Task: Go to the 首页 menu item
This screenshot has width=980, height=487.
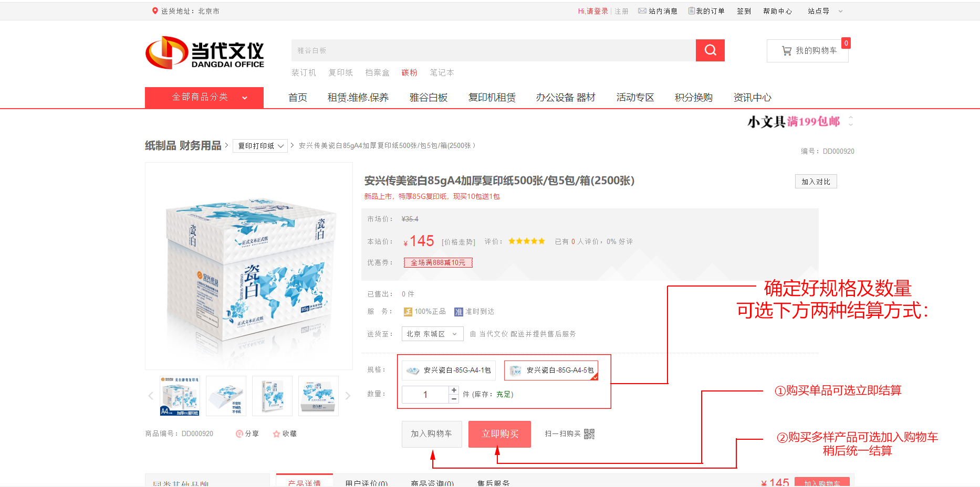Action: pyautogui.click(x=298, y=98)
